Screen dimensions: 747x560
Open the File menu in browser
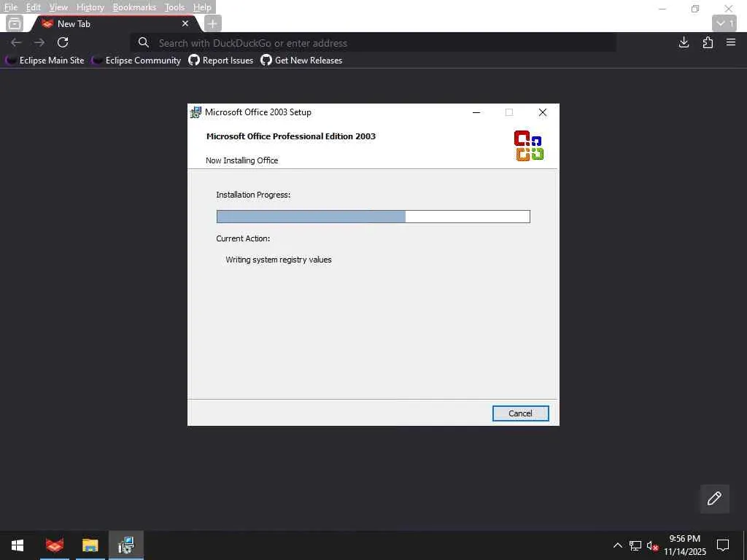(10, 7)
